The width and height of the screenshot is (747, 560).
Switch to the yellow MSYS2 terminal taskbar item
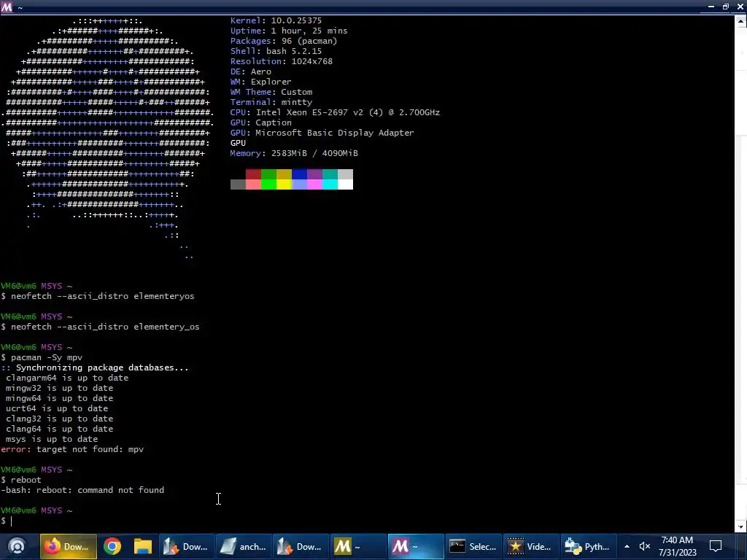point(357,546)
